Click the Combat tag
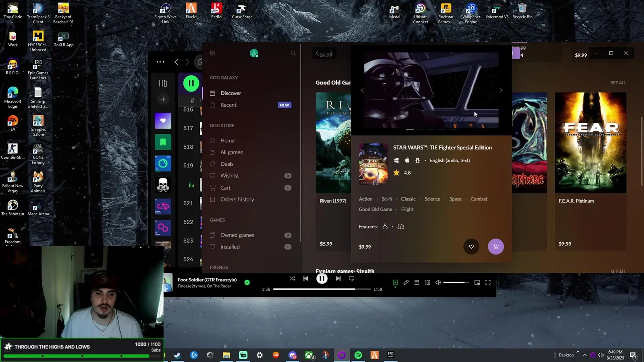Viewport: 644px width, 362px height. point(478,199)
